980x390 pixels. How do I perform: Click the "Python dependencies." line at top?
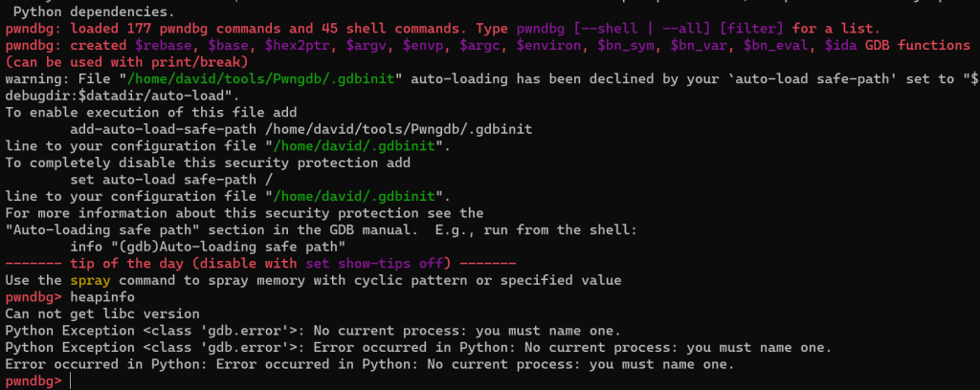coord(94,11)
